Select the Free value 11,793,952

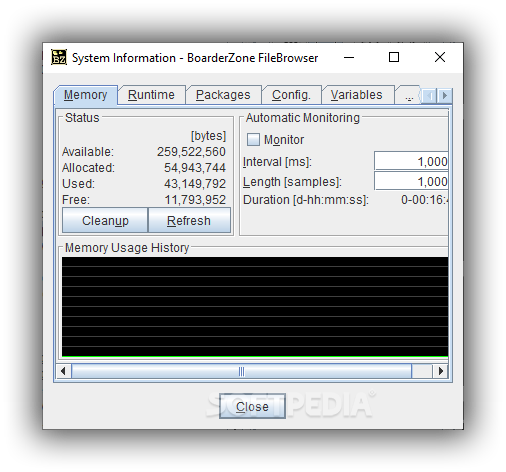point(195,200)
